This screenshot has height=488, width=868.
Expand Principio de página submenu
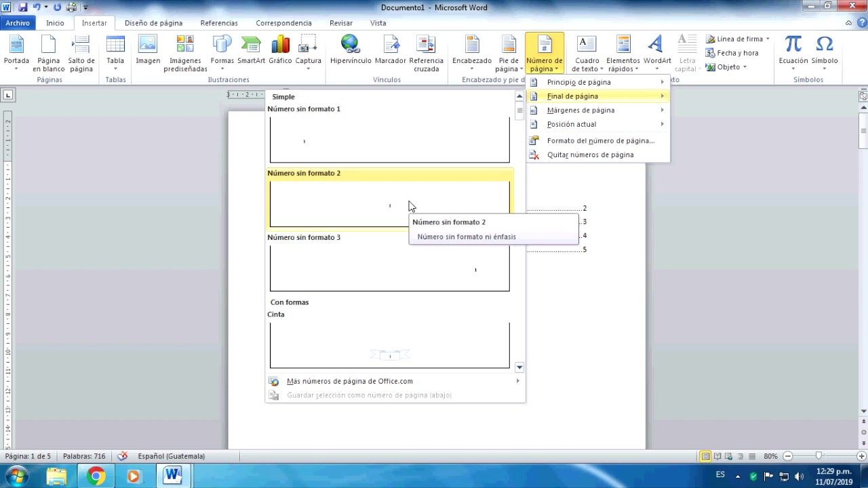point(597,82)
